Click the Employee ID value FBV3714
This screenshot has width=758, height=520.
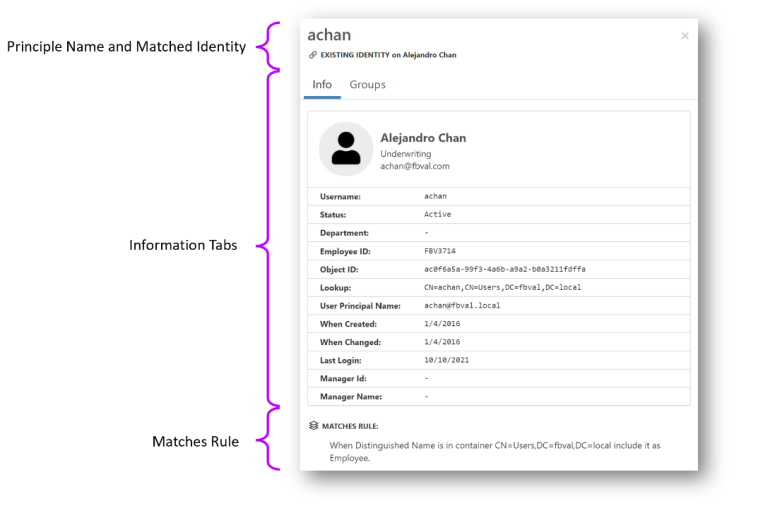[440, 251]
